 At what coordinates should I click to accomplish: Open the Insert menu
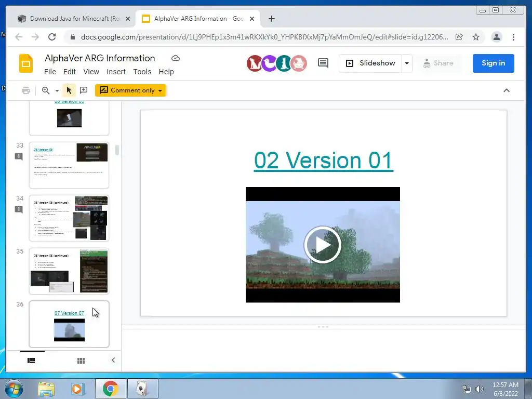coord(116,72)
